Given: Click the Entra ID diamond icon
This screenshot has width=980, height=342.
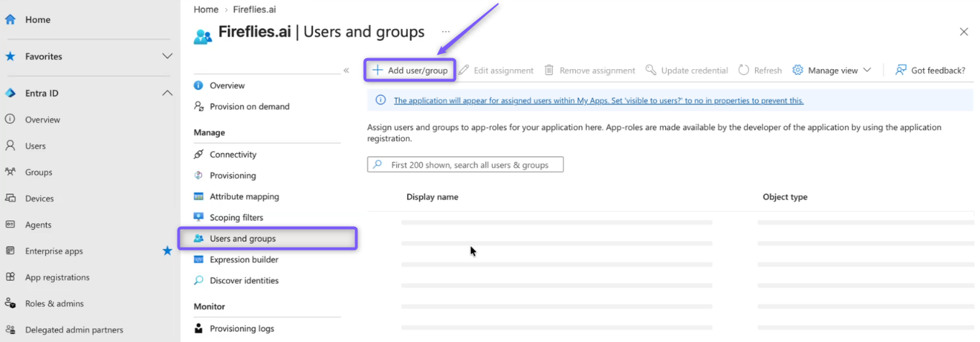Looking at the screenshot, I should click(x=10, y=93).
